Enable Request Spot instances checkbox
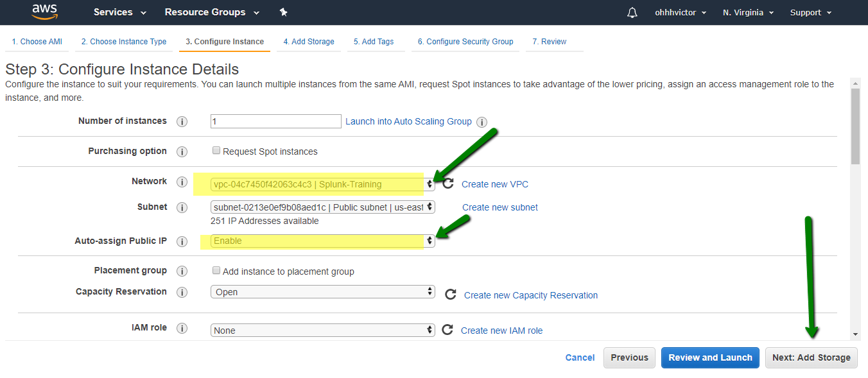 [216, 151]
